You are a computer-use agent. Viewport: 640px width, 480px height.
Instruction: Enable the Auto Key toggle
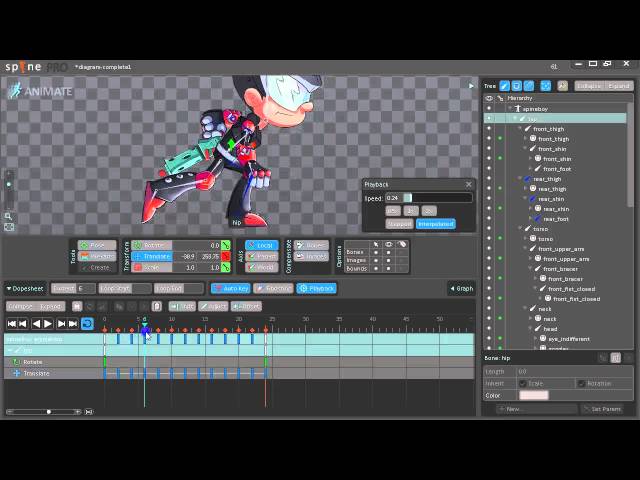pyautogui.click(x=231, y=288)
